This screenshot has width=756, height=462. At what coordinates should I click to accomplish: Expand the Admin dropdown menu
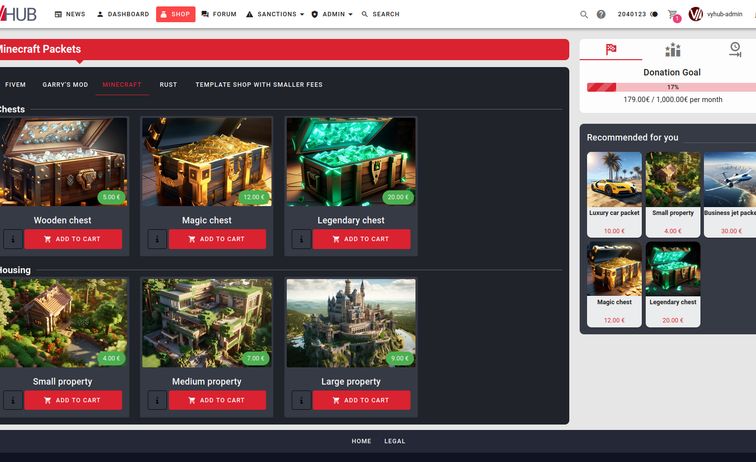[332, 14]
